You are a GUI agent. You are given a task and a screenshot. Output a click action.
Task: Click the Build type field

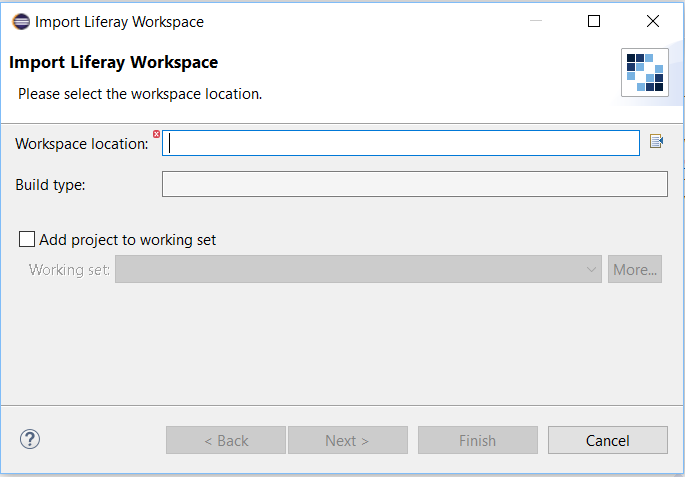[x=415, y=184]
